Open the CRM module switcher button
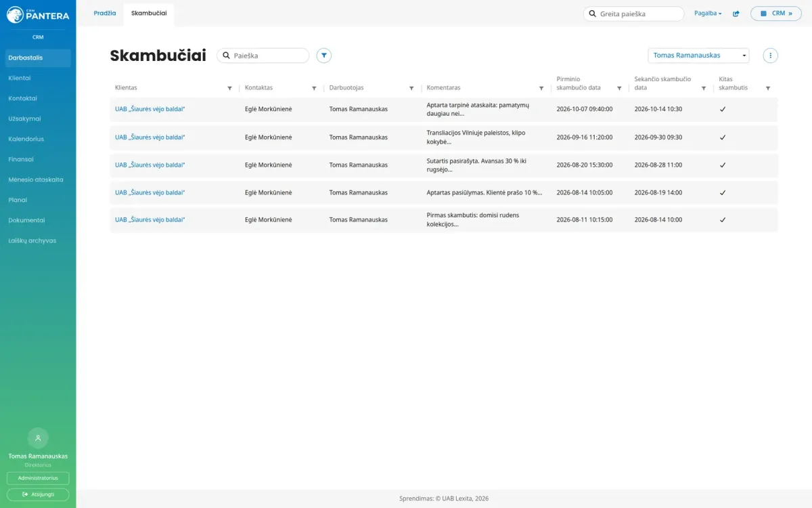The width and height of the screenshot is (812, 508). [775, 14]
